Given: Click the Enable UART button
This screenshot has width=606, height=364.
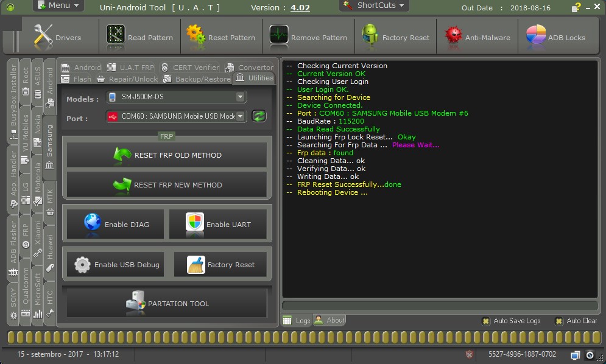Looking at the screenshot, I should pyautogui.click(x=218, y=224).
